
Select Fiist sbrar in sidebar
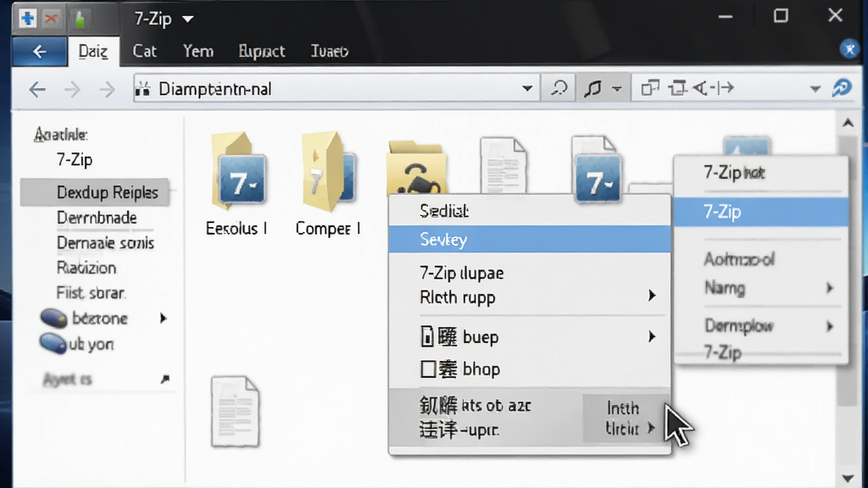tap(90, 292)
